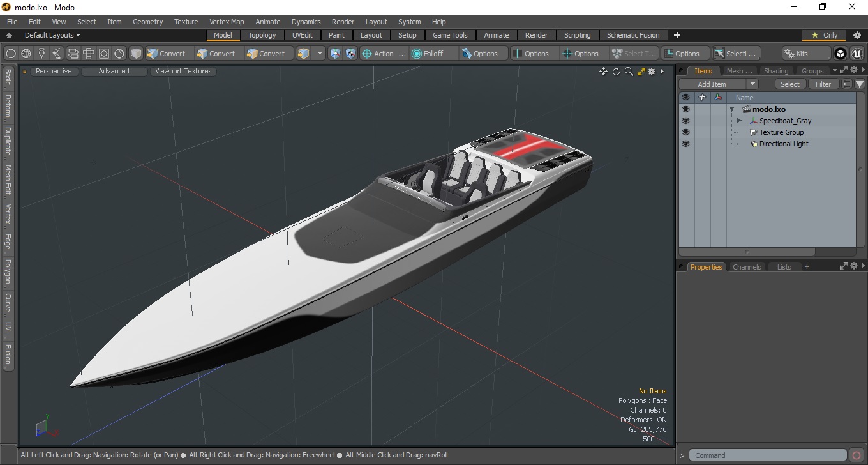Click viewport pan move icon
The width and height of the screenshot is (868, 465).
[x=603, y=72]
